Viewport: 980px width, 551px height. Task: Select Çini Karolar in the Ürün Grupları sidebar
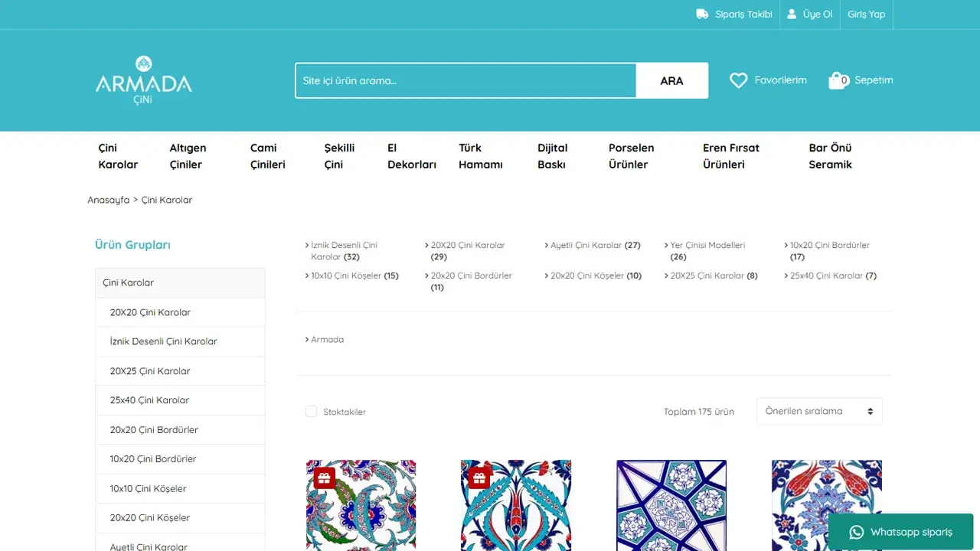(x=180, y=282)
